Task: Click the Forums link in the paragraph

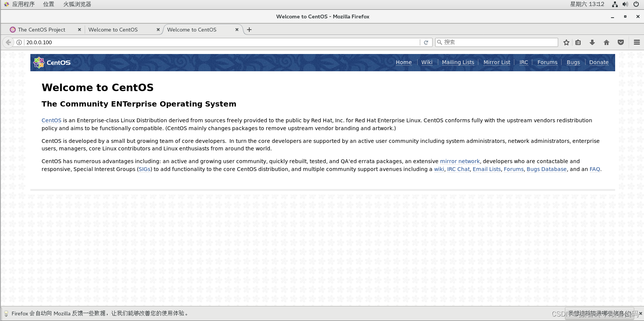Action: pos(514,169)
